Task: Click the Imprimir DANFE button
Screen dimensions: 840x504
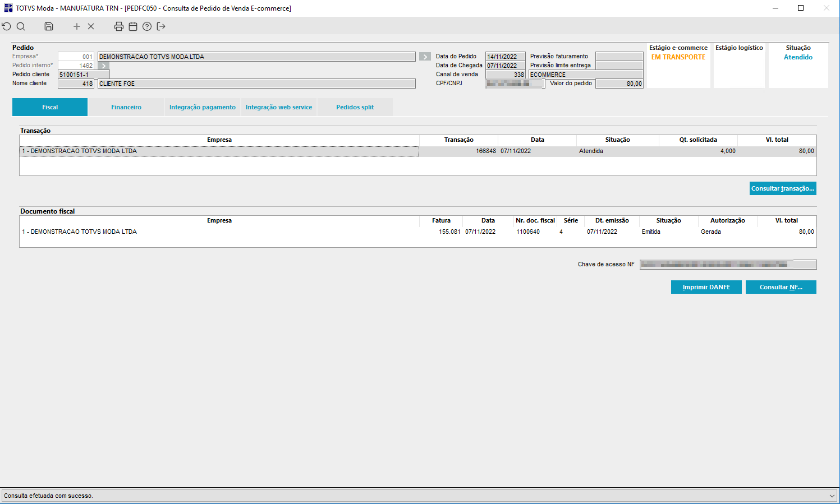Action: (706, 287)
